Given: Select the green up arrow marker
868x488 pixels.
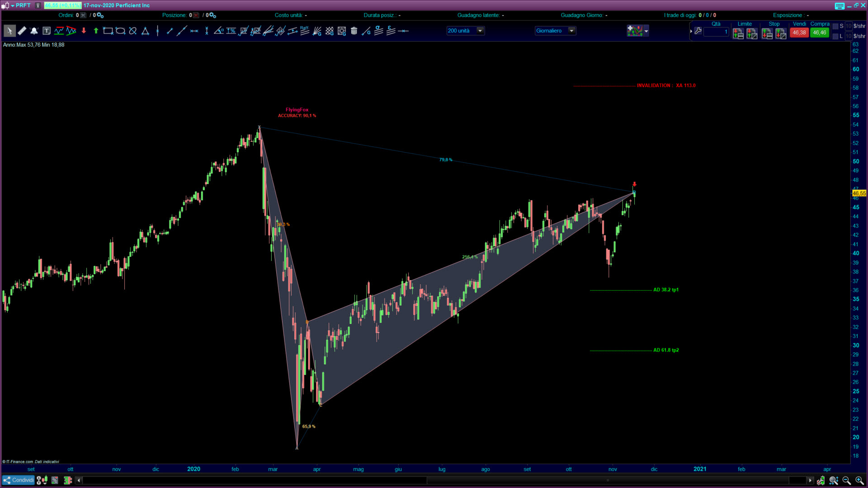Looking at the screenshot, I should pyautogui.click(x=96, y=31).
